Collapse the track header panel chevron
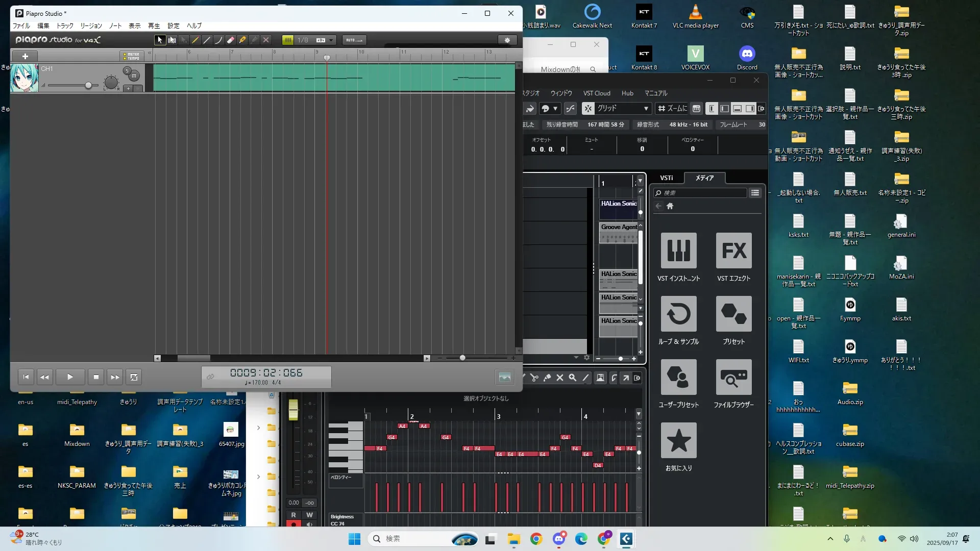 (150, 53)
